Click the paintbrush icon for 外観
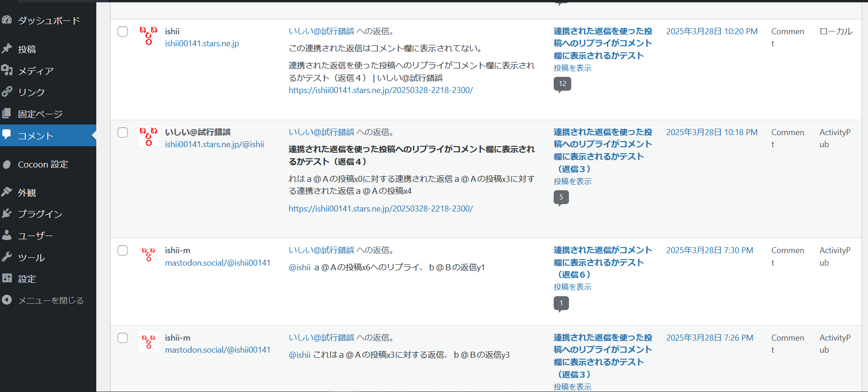Image resolution: width=868 pixels, height=392 pixels. [7, 192]
